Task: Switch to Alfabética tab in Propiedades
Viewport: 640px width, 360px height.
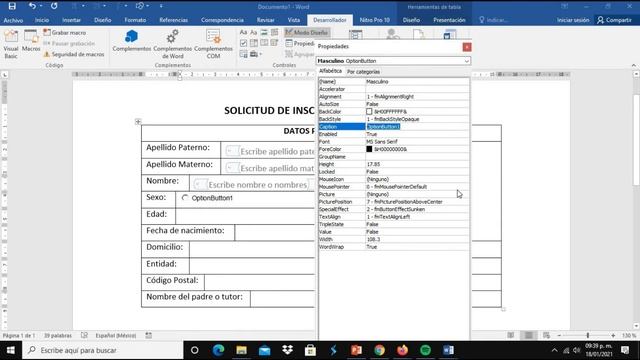Action: [330, 71]
